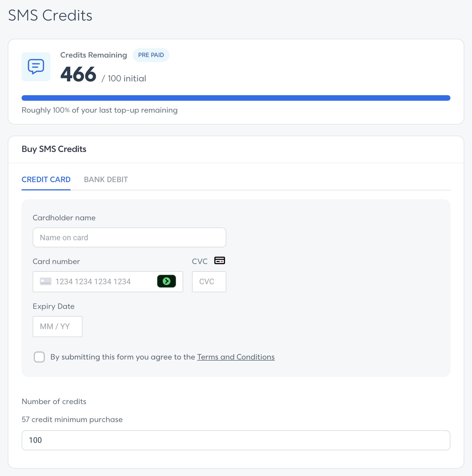The height and width of the screenshot is (476, 472).
Task: Click the '/ 100 initial' text
Action: (124, 79)
